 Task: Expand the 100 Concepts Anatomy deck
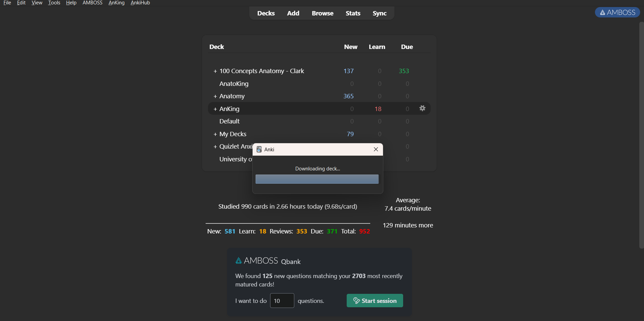click(x=215, y=71)
